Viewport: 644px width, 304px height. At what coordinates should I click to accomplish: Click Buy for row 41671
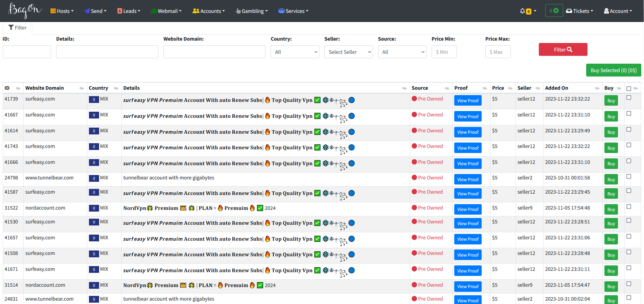[611, 271]
